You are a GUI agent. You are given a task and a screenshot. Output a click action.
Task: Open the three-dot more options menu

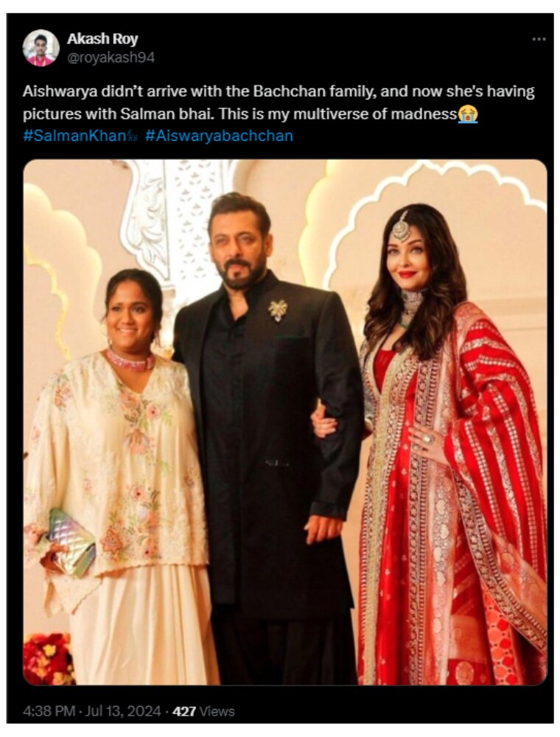(x=539, y=40)
